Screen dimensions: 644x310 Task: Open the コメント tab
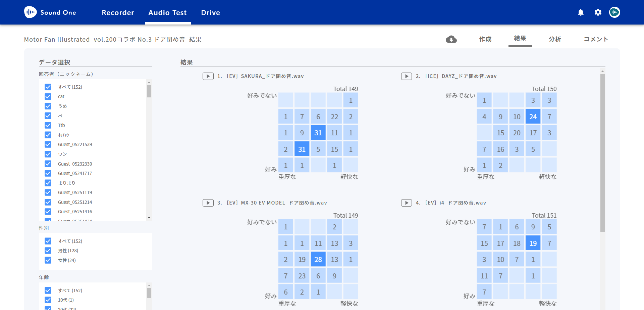pos(596,39)
